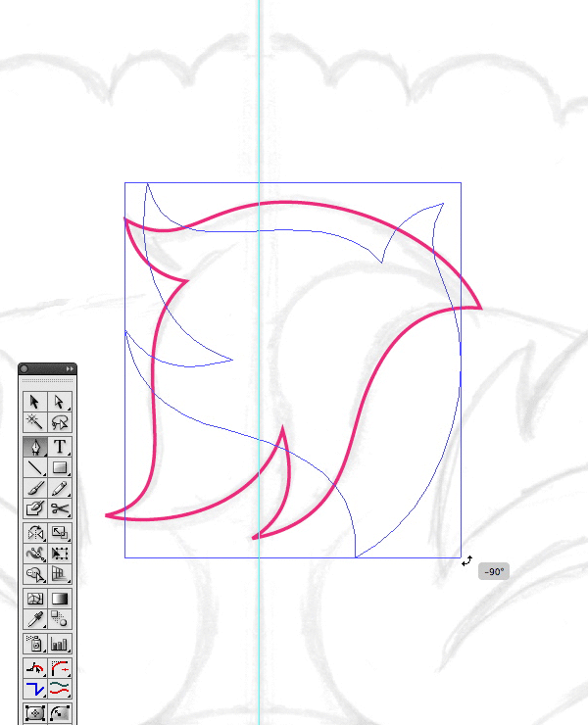588x725 pixels.
Task: Choose the Warp tool
Action: coord(35,553)
